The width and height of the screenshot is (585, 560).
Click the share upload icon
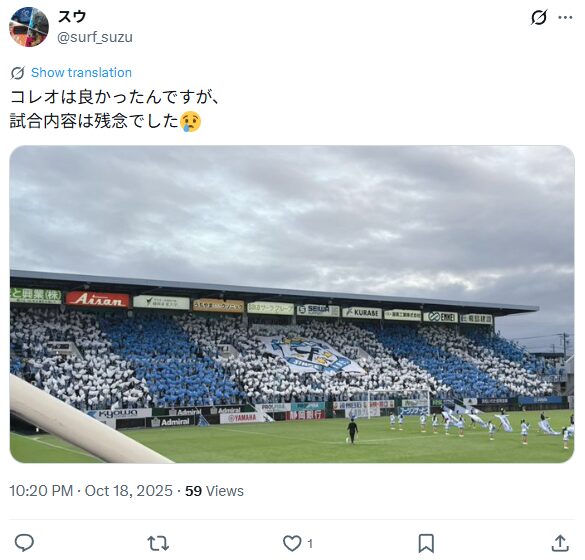560,543
